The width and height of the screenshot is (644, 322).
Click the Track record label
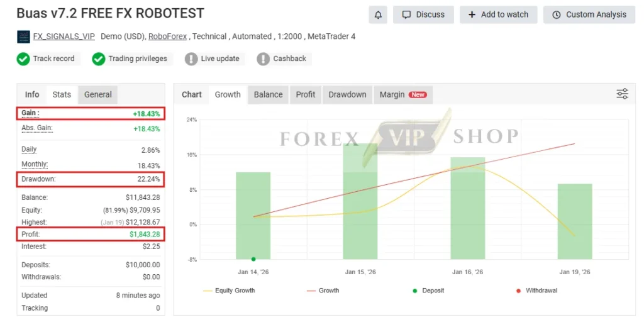[54, 58]
